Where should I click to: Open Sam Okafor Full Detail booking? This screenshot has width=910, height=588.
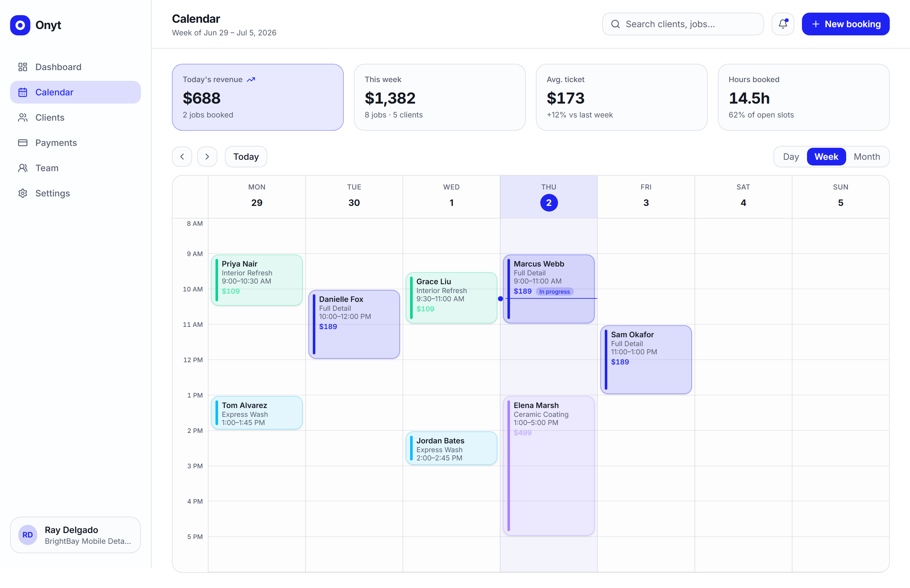(646, 359)
